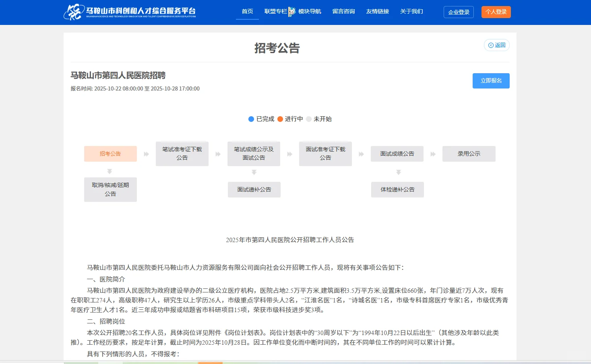591x364 pixels.
Task: Open the 留言咨询 menu item
Action: 343,11
